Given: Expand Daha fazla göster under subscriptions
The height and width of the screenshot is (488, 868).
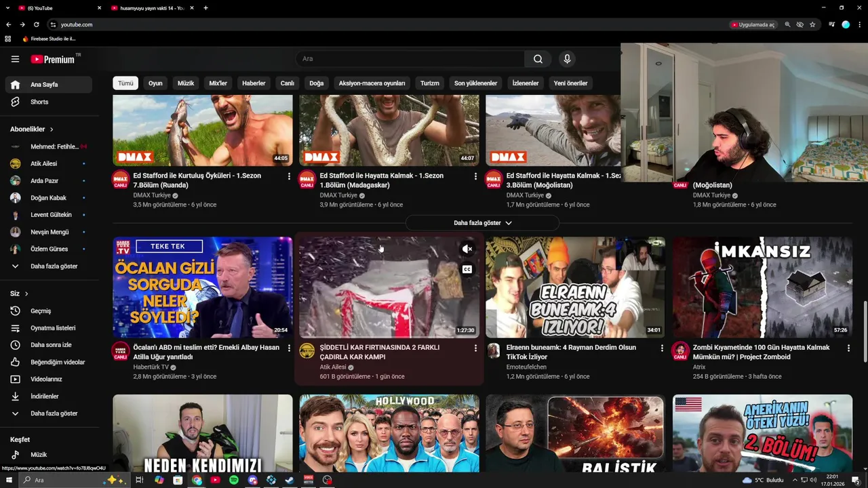Looking at the screenshot, I should tap(48, 266).
